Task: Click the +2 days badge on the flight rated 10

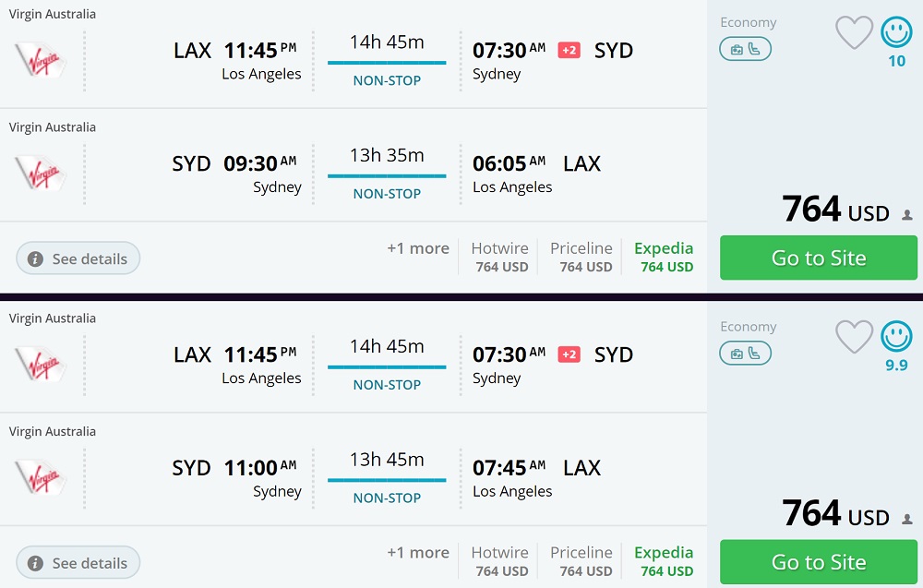Action: click(569, 51)
